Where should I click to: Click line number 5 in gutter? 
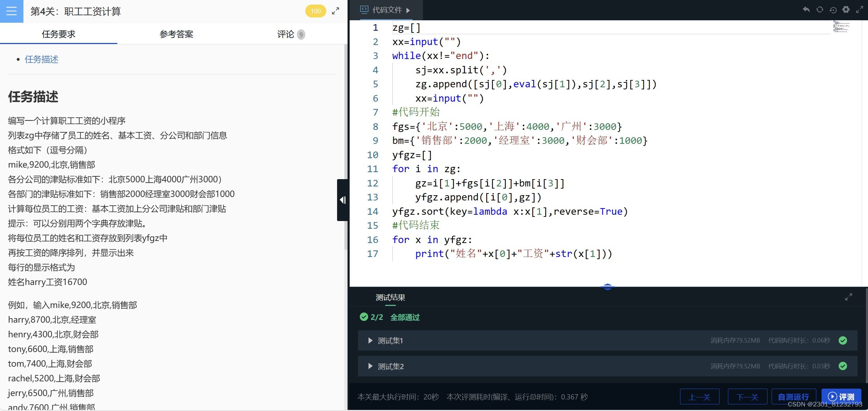click(375, 84)
